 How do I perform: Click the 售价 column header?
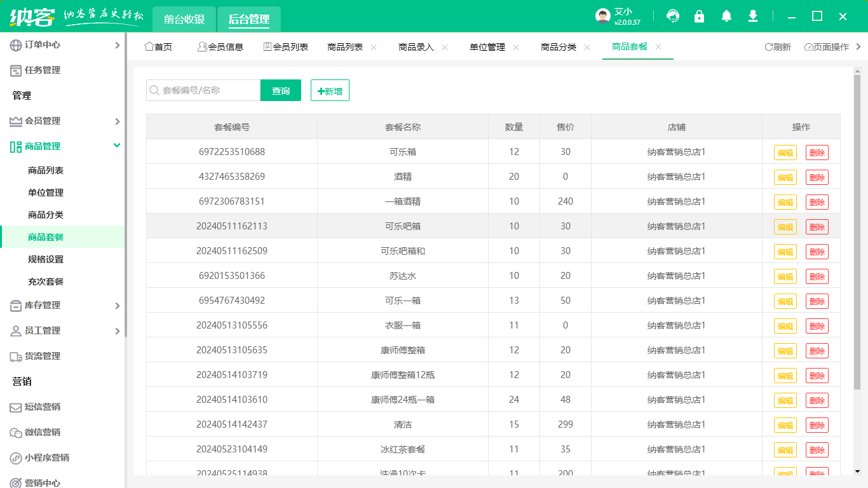566,127
